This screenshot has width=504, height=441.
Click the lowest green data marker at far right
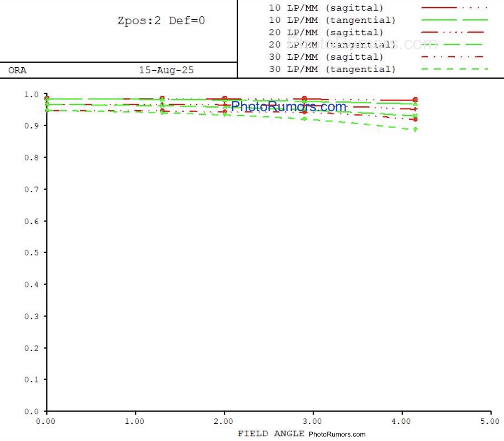[x=415, y=129]
